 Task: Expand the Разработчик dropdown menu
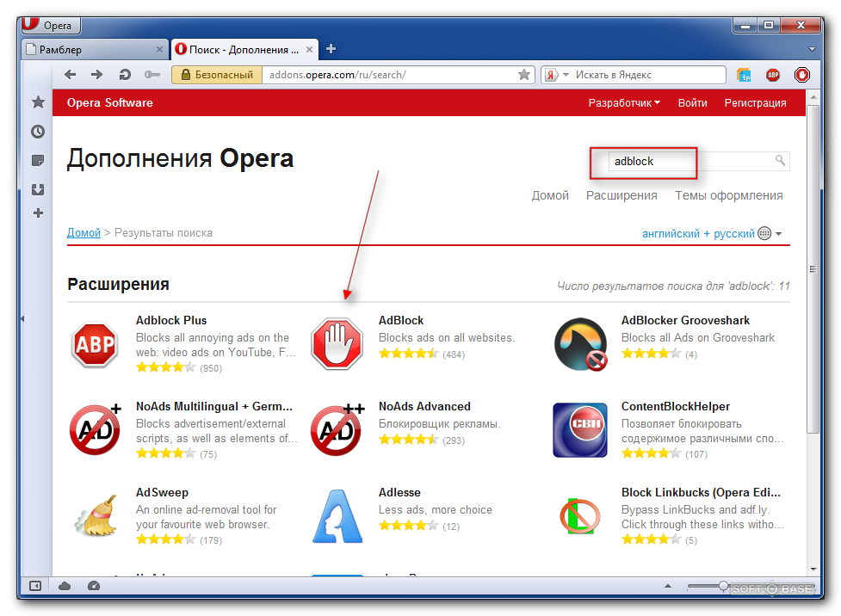[624, 103]
